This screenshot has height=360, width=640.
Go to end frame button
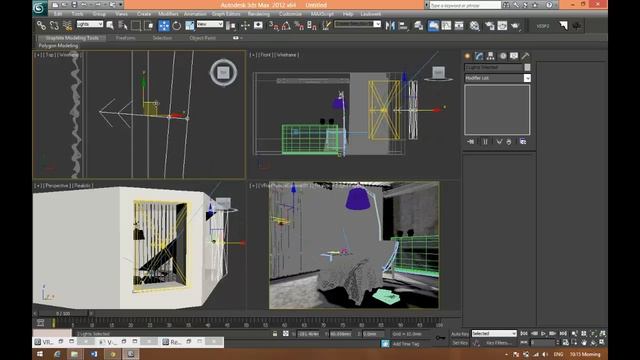pyautogui.click(x=563, y=333)
